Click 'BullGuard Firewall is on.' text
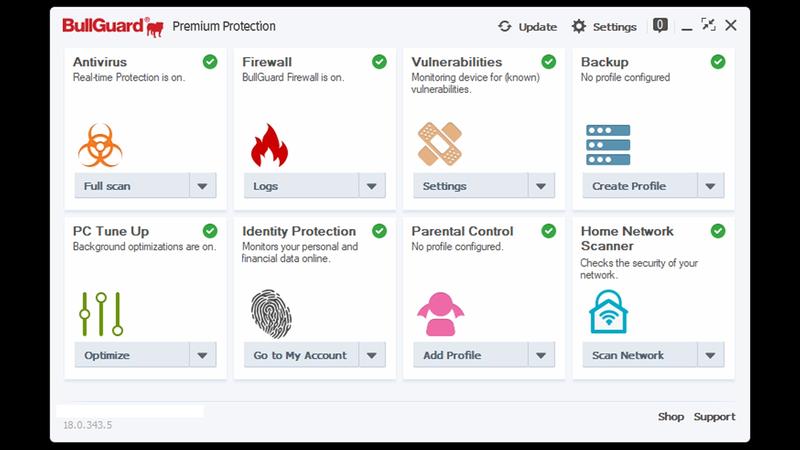Image resolution: width=800 pixels, height=450 pixels. (293, 78)
